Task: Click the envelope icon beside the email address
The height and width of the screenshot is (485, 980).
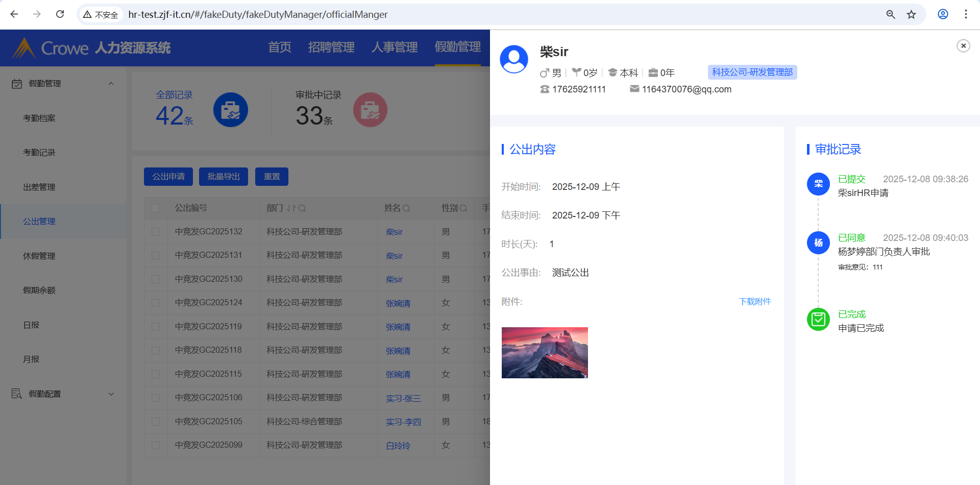Action: [x=634, y=89]
